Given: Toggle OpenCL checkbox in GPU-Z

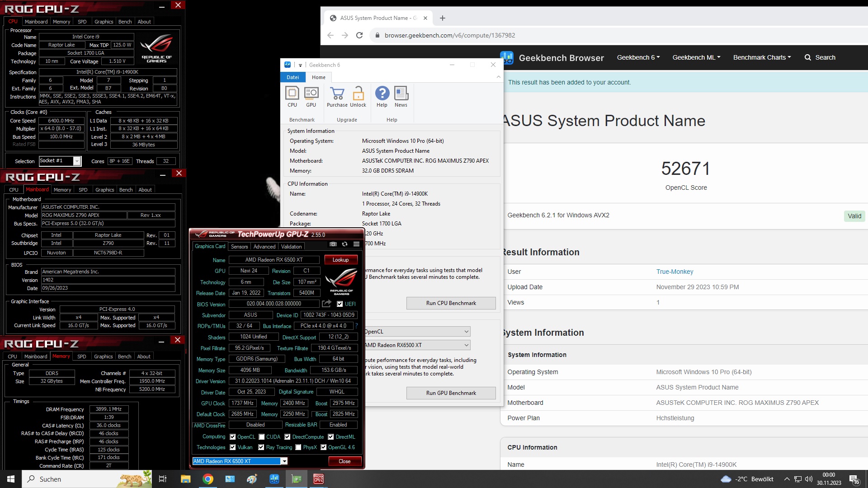Looking at the screenshot, I should (232, 437).
